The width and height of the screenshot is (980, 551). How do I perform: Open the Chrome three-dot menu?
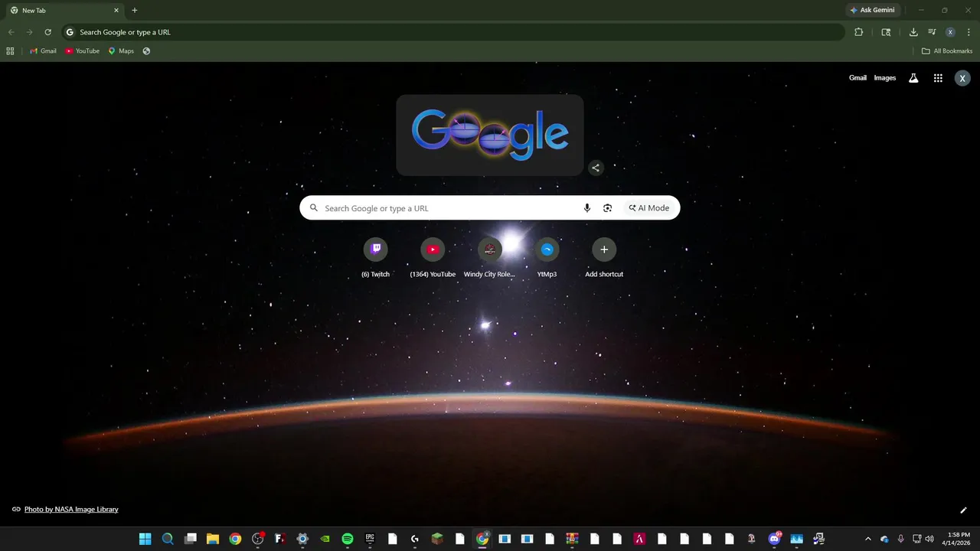(969, 32)
